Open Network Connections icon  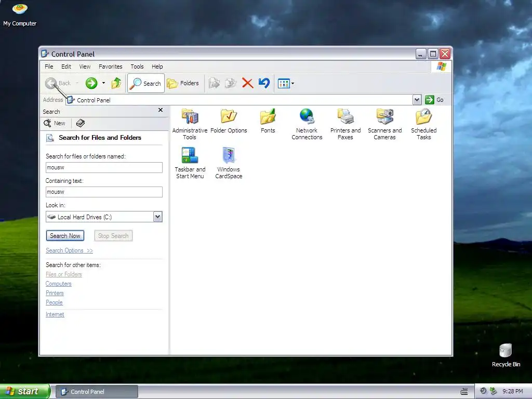[x=307, y=124]
